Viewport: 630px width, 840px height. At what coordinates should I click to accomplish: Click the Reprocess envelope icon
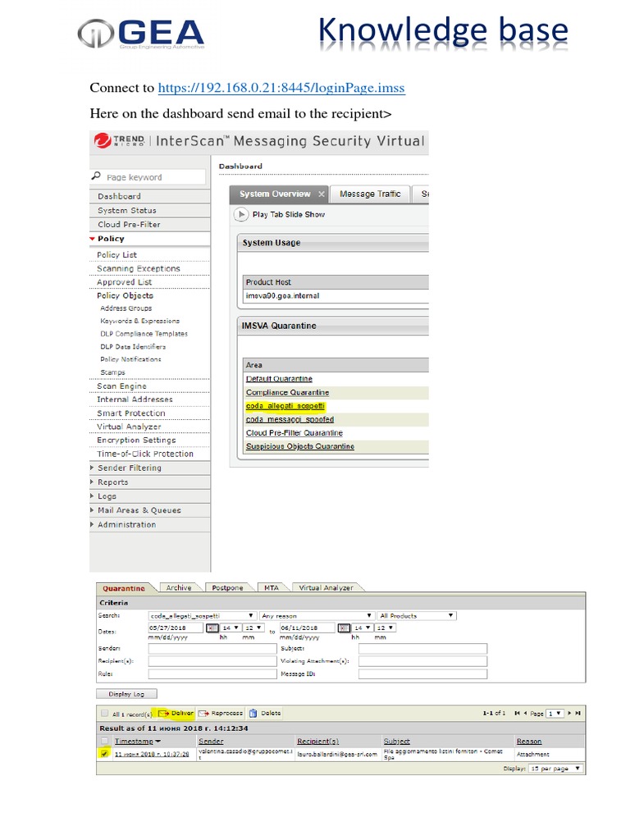coord(203,714)
